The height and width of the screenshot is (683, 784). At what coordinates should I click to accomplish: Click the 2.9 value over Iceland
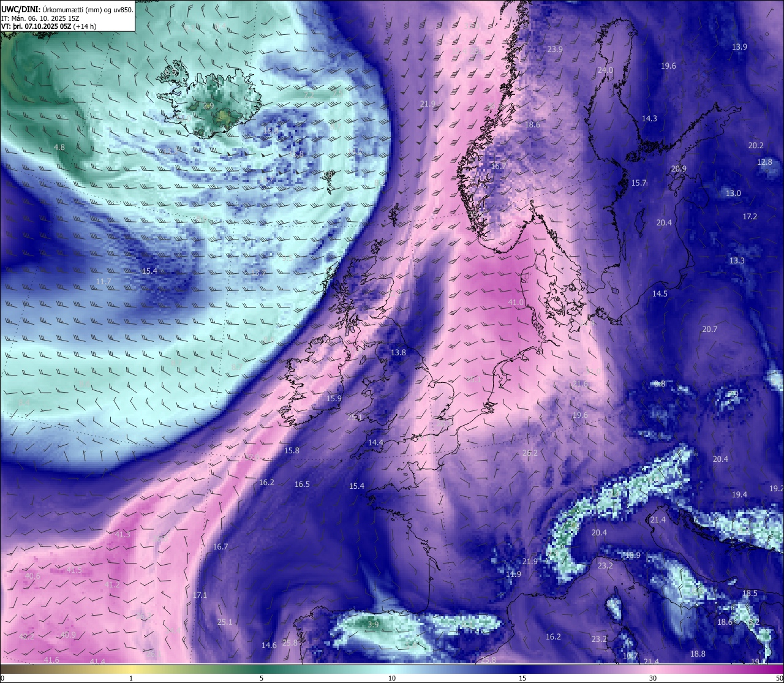coord(208,106)
